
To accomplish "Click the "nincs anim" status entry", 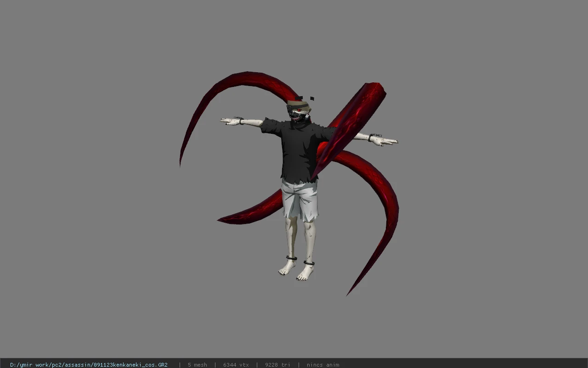I will coord(323,365).
